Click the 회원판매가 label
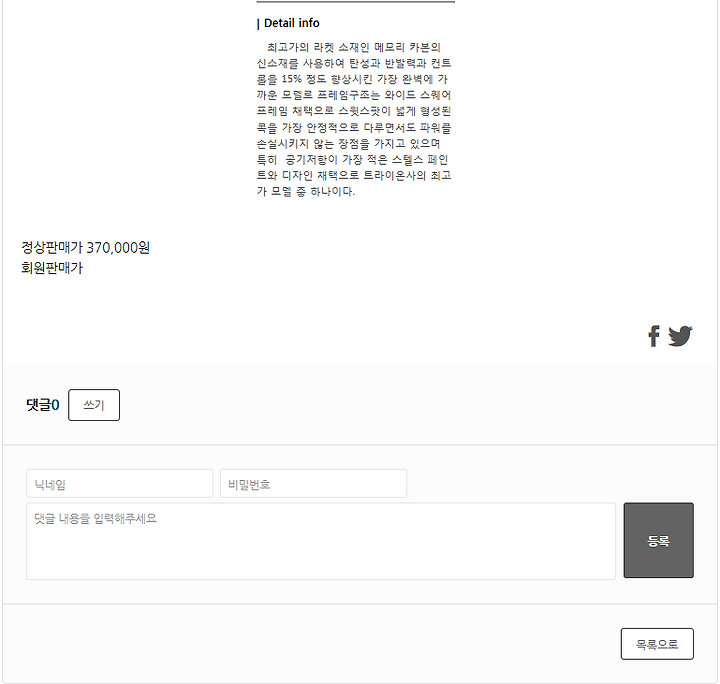 click(52, 268)
